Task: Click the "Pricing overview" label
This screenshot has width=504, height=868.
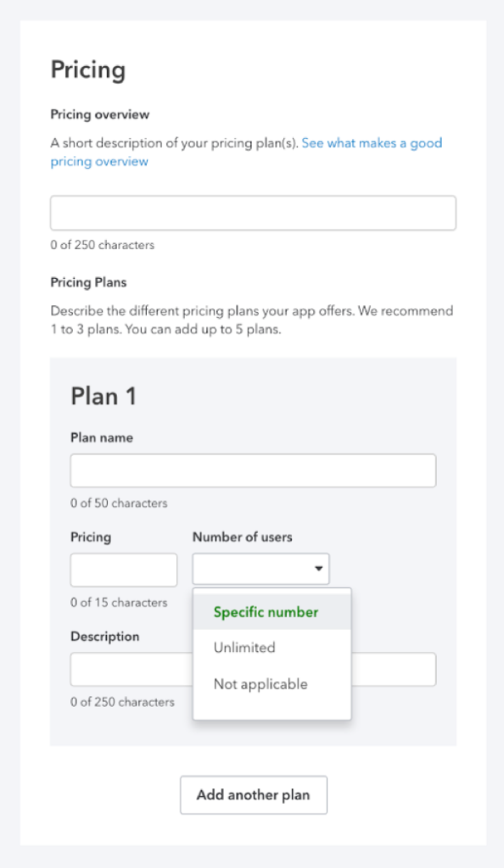Action: 100,114
